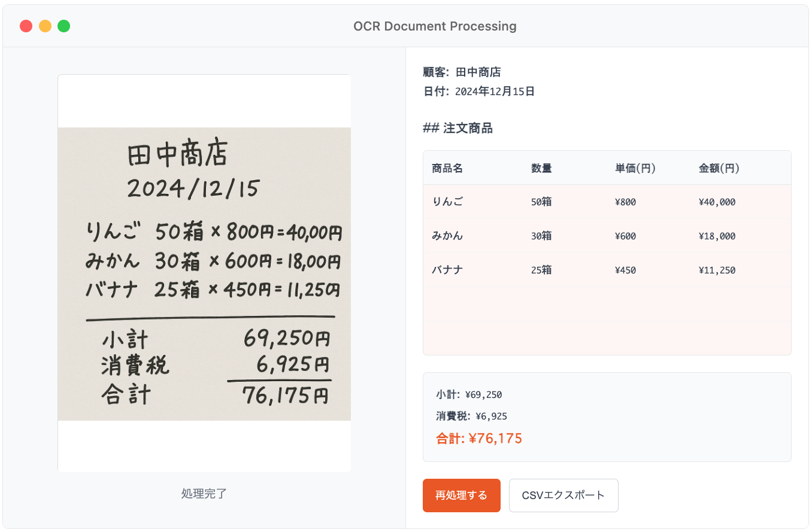The width and height of the screenshot is (812, 532).
Task: Click the ## 注文商品 section heading
Action: point(457,128)
